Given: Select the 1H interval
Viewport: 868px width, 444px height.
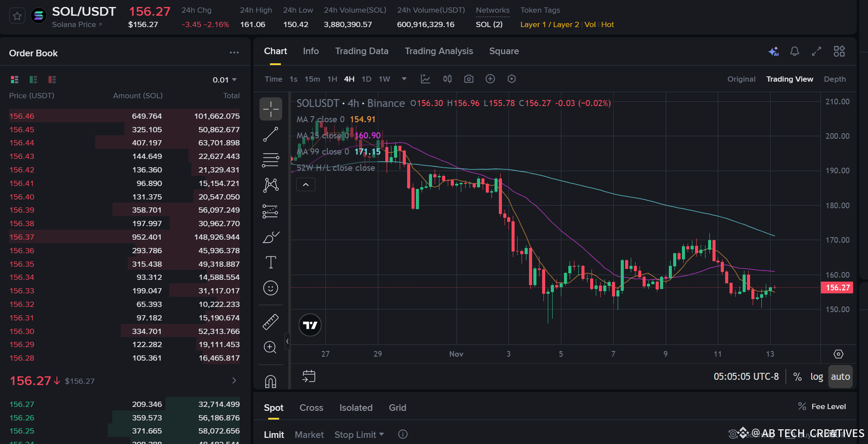Looking at the screenshot, I should 332,79.
